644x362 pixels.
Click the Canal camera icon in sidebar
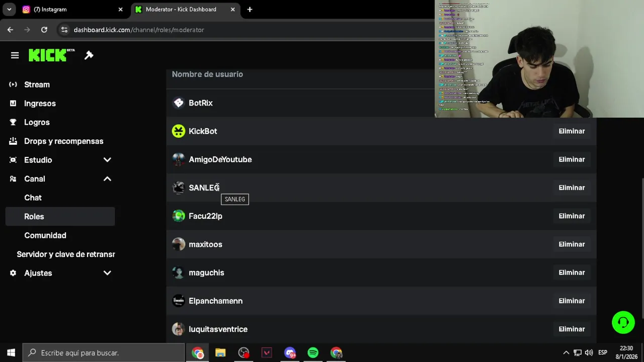13,179
